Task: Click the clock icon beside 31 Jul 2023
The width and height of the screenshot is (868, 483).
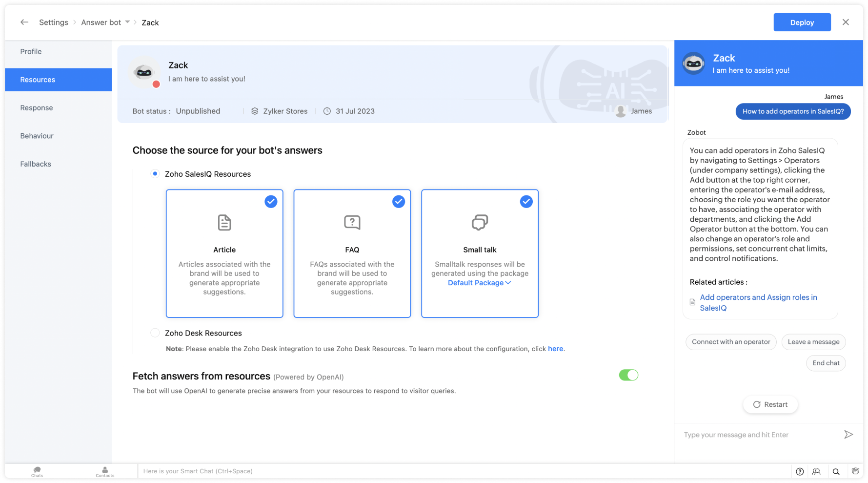Action: (327, 111)
